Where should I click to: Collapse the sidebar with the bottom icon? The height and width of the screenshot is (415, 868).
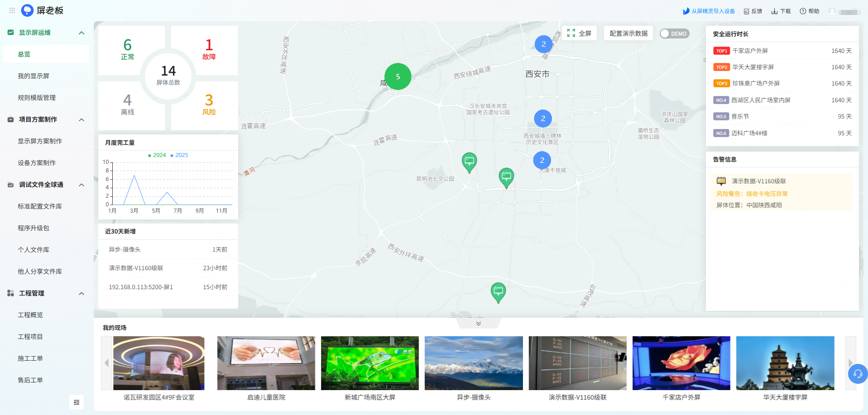[77, 402]
